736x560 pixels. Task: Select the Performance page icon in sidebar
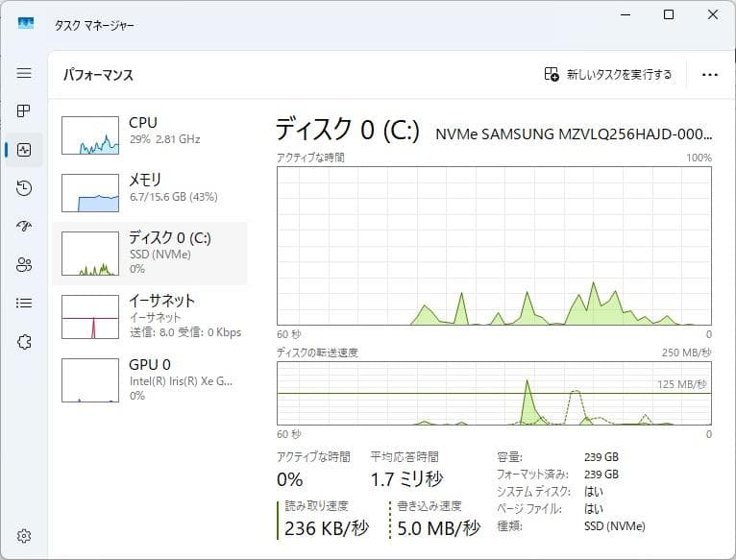point(24,150)
